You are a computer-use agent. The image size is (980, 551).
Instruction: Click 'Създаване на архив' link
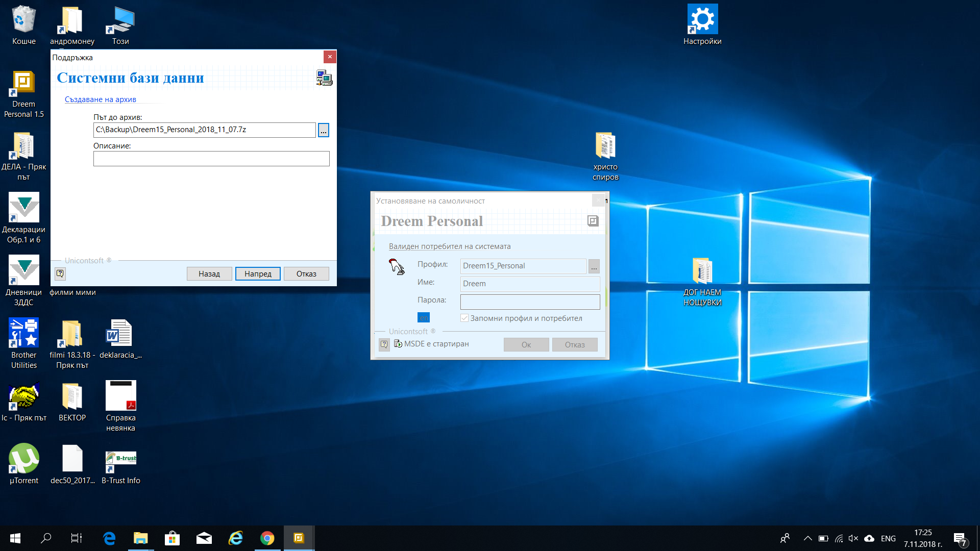tap(100, 99)
